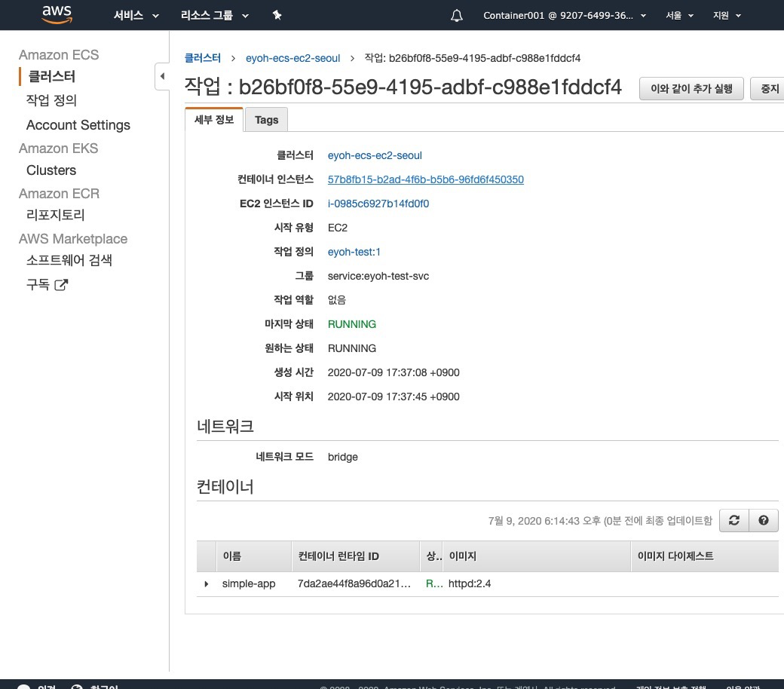Screen dimensions: 784x689
Task: Click the simple-app container name
Action: (249, 583)
